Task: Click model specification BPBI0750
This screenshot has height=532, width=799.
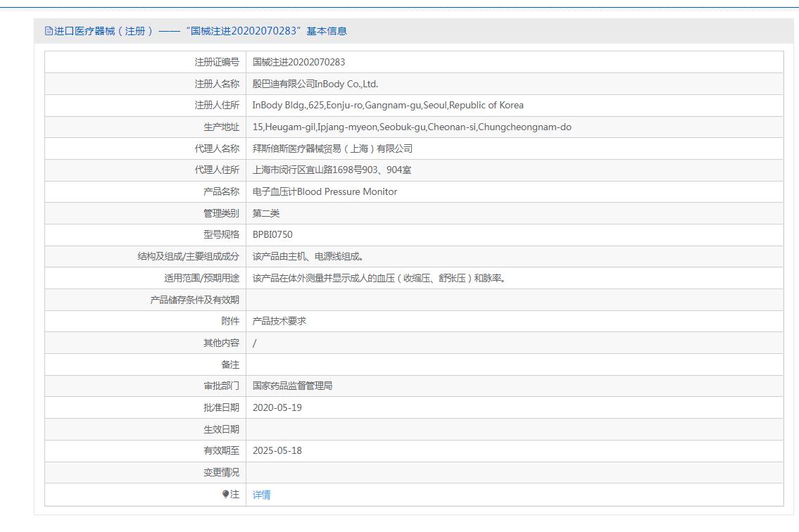Action: 272,235
